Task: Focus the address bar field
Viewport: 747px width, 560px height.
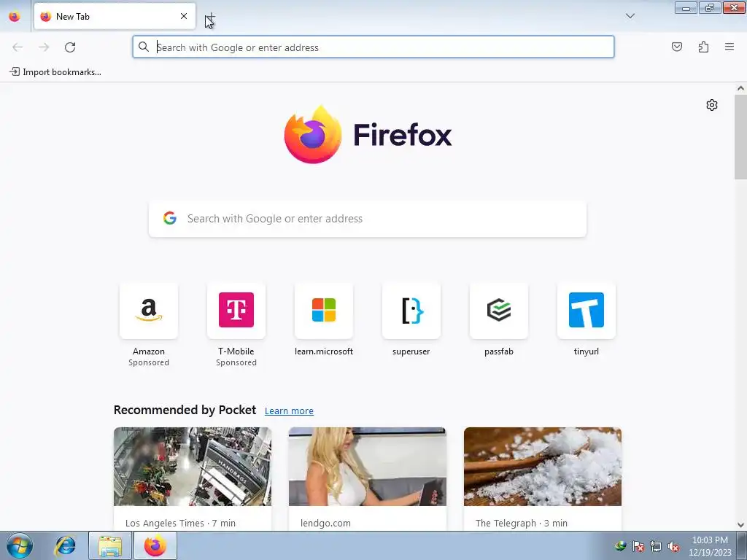Action: tap(373, 47)
